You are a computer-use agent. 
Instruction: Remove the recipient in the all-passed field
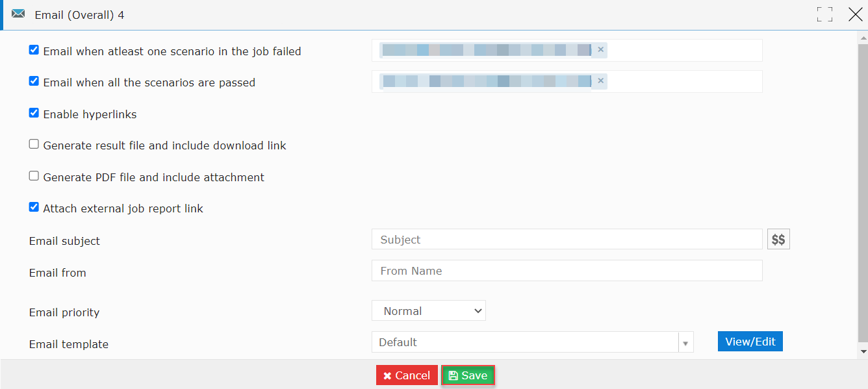coord(600,81)
